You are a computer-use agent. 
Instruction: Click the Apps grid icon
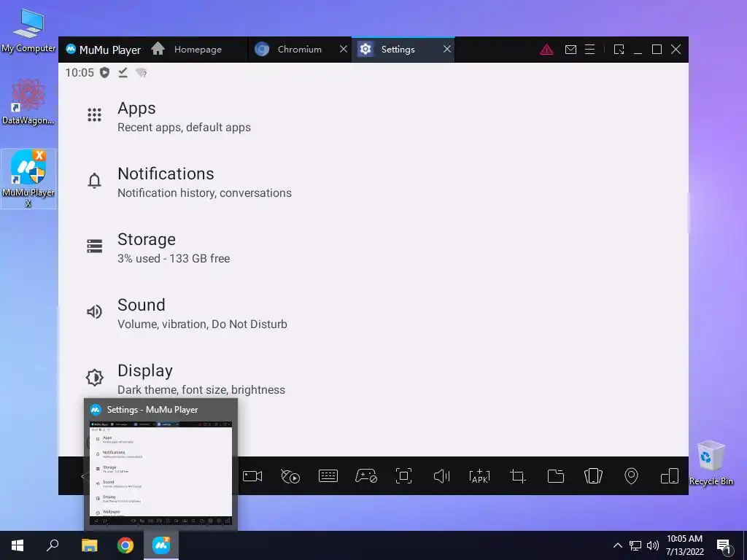(x=94, y=114)
